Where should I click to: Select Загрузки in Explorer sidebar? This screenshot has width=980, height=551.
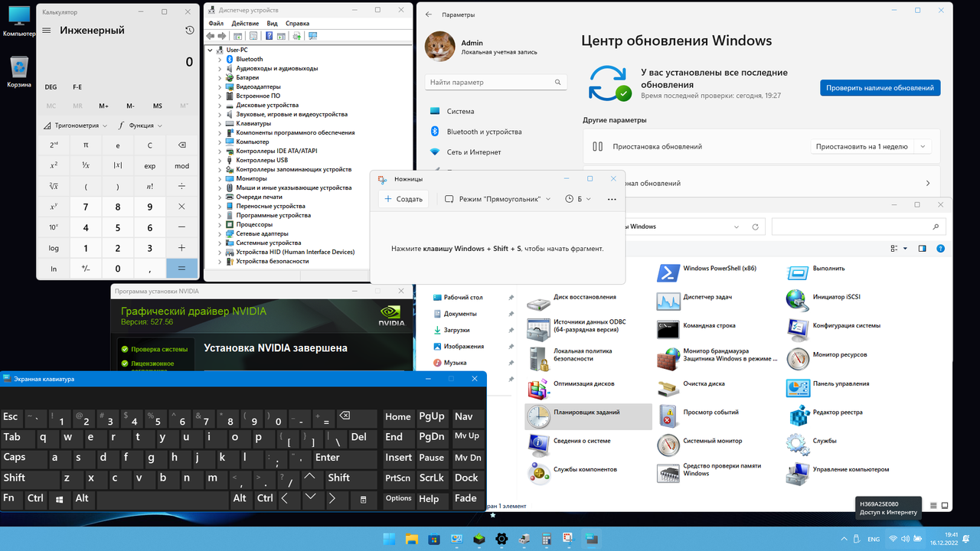pos(456,330)
